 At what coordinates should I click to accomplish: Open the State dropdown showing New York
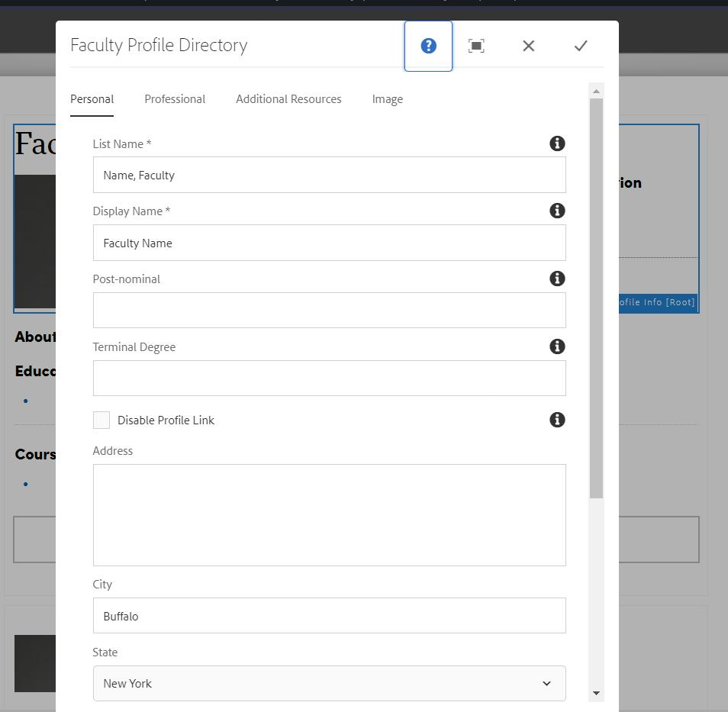[329, 683]
